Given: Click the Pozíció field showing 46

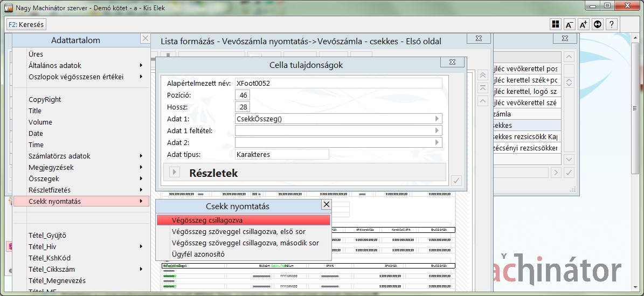Looking at the screenshot, I should click(243, 95).
